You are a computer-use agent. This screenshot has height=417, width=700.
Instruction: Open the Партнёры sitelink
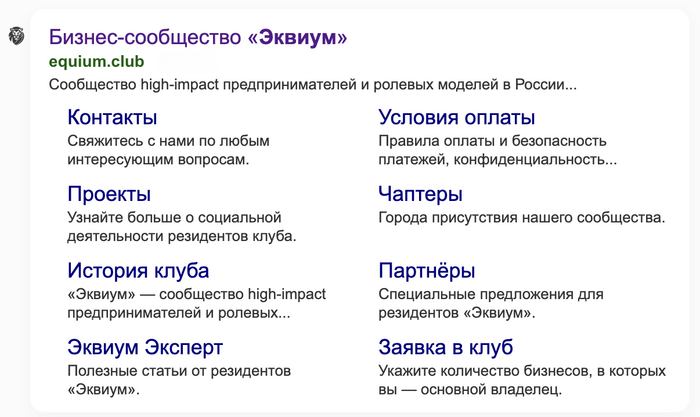click(x=426, y=270)
